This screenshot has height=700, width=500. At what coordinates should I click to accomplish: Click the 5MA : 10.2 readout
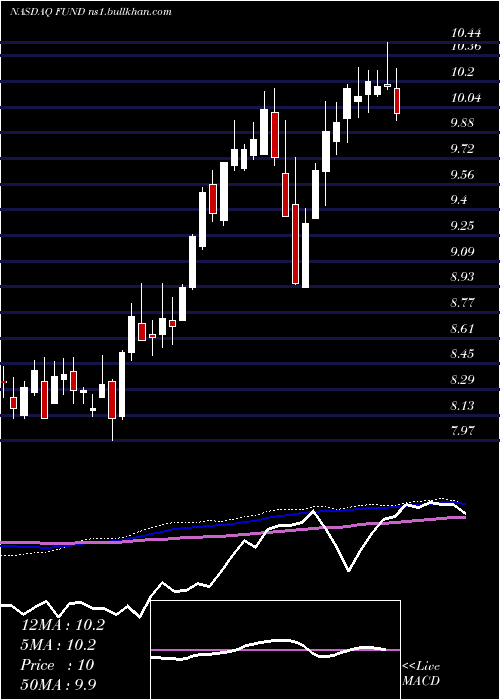59,645
